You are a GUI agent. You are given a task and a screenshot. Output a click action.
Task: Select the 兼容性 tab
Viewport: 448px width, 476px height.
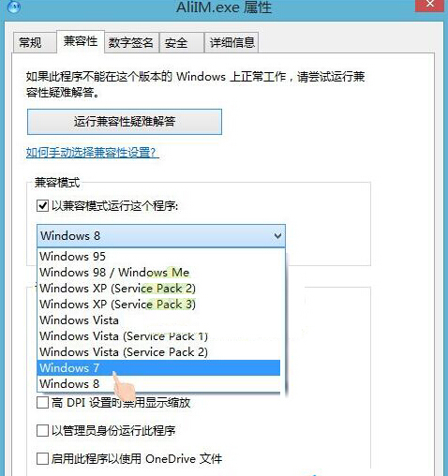(81, 41)
